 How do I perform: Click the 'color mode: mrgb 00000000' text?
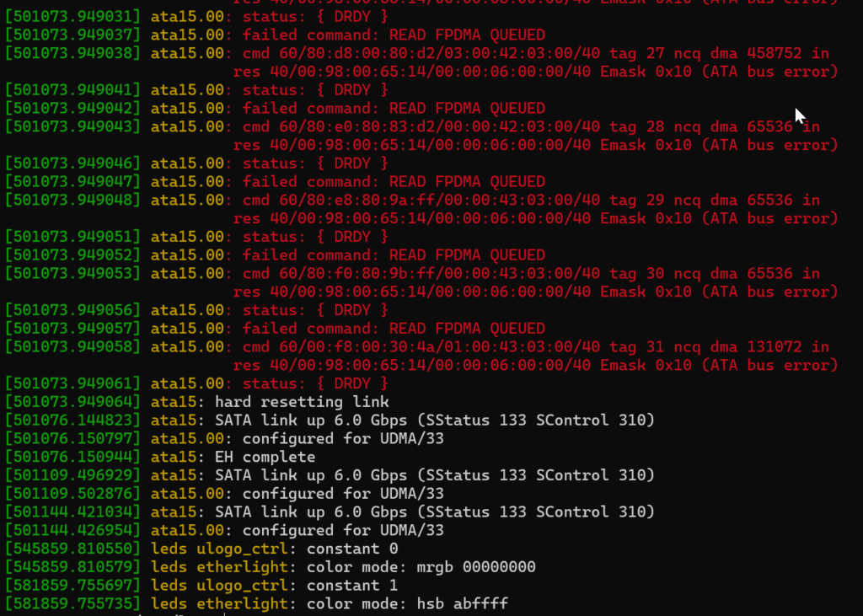pyautogui.click(x=421, y=567)
